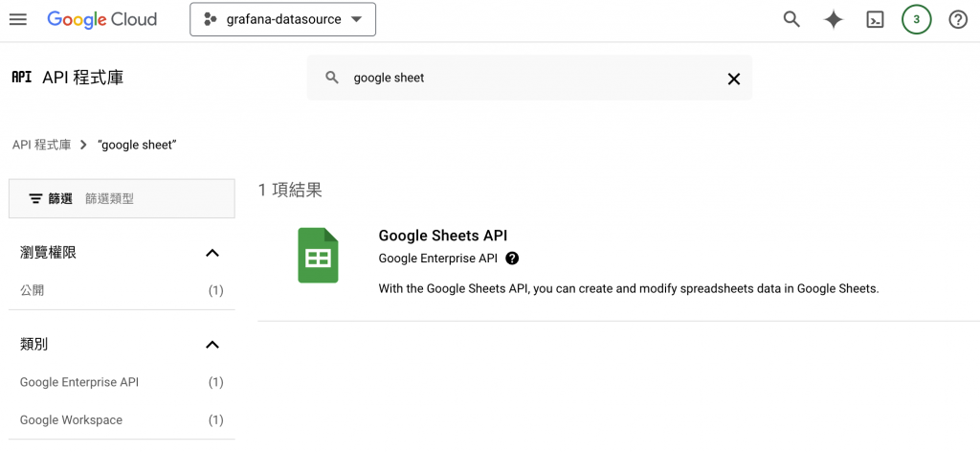Click the "google sheet" breadcrumb text
Screen dimensions: 980x452
[138, 145]
